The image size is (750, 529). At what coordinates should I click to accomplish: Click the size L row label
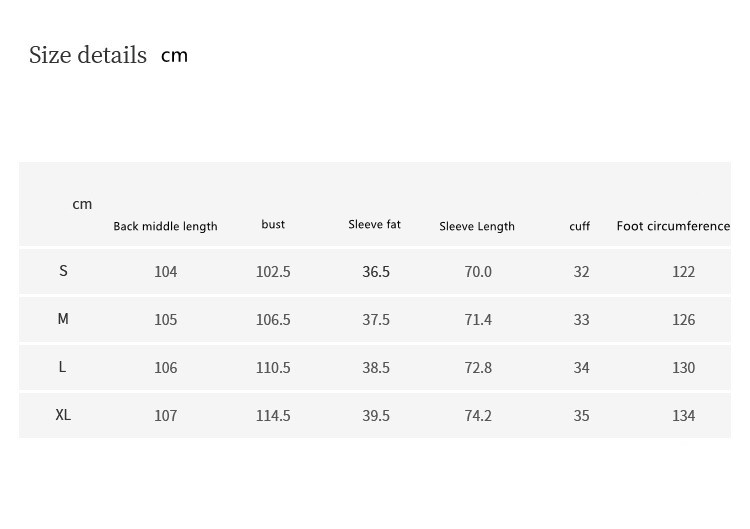point(62,367)
